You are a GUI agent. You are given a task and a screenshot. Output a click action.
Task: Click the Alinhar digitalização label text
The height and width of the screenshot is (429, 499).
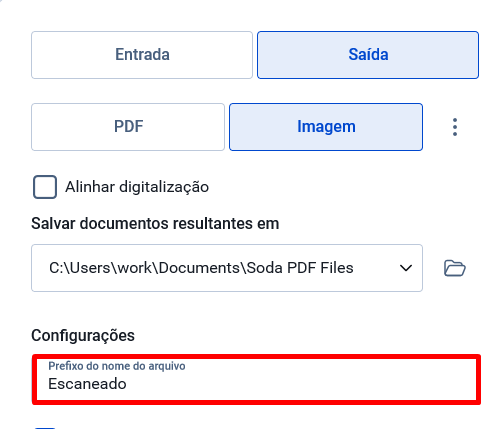[x=137, y=187]
